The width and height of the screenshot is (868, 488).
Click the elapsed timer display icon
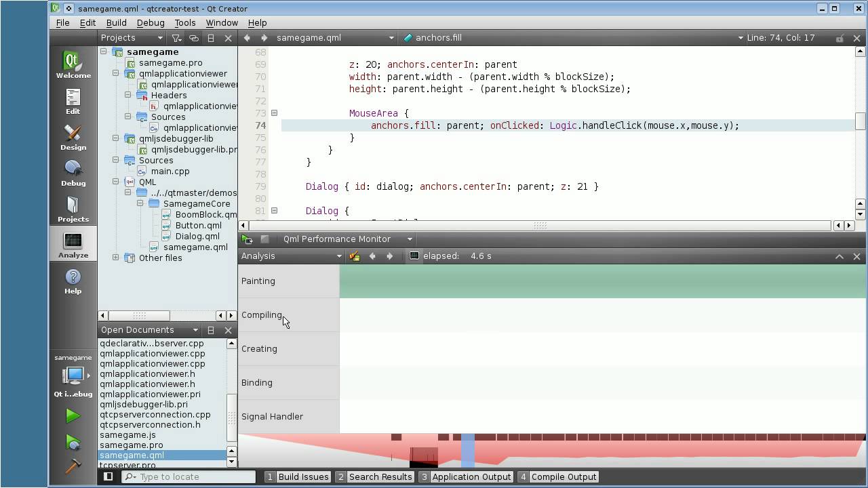[x=414, y=256]
